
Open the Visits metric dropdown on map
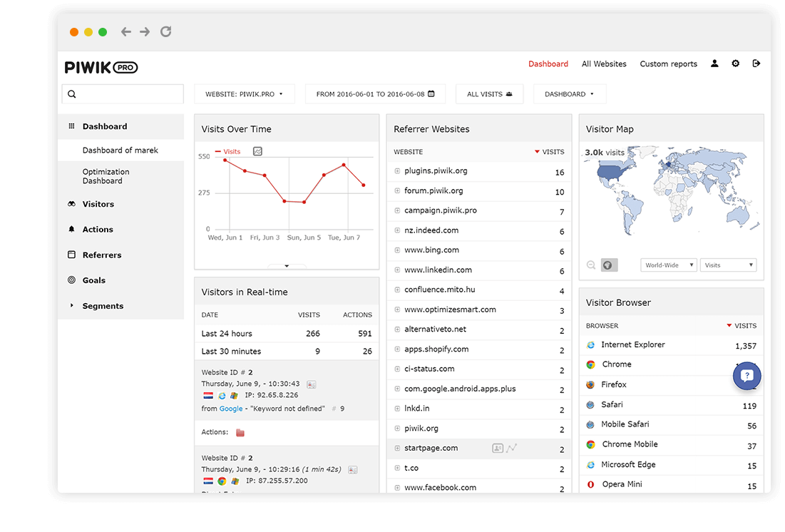coord(728,265)
